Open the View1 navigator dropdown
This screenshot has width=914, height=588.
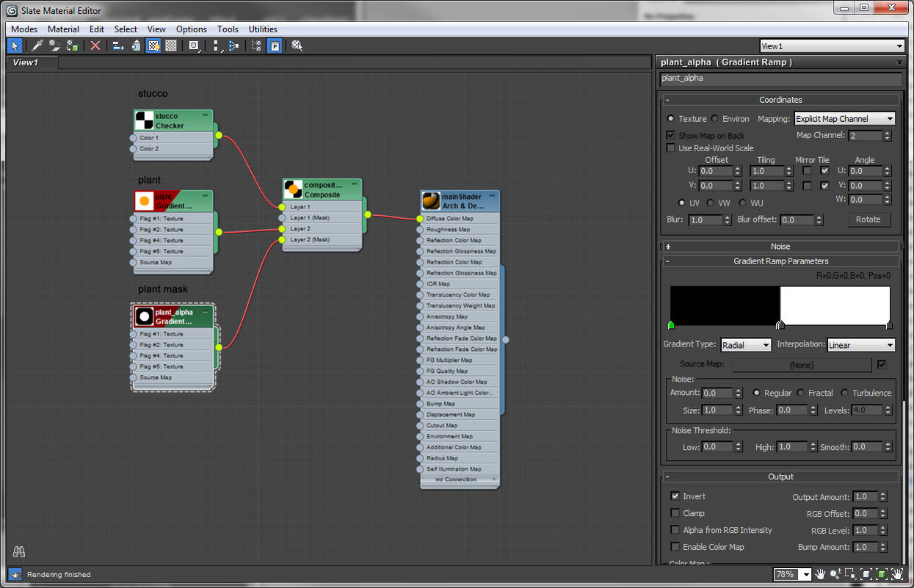pos(832,46)
